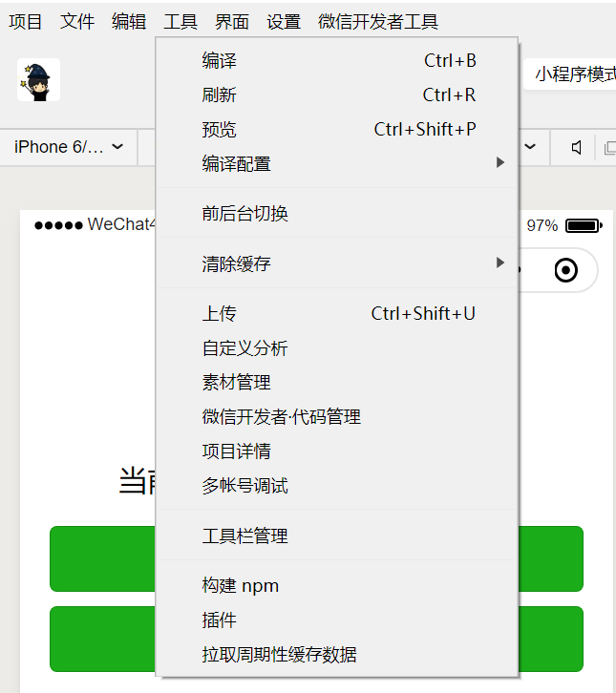
Task: Click the record circle capsule button
Action: [x=566, y=270]
